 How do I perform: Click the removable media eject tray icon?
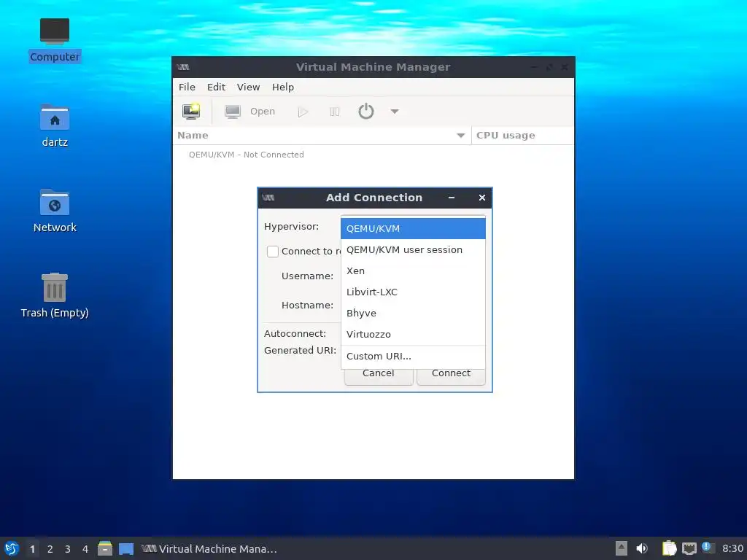coord(622,548)
